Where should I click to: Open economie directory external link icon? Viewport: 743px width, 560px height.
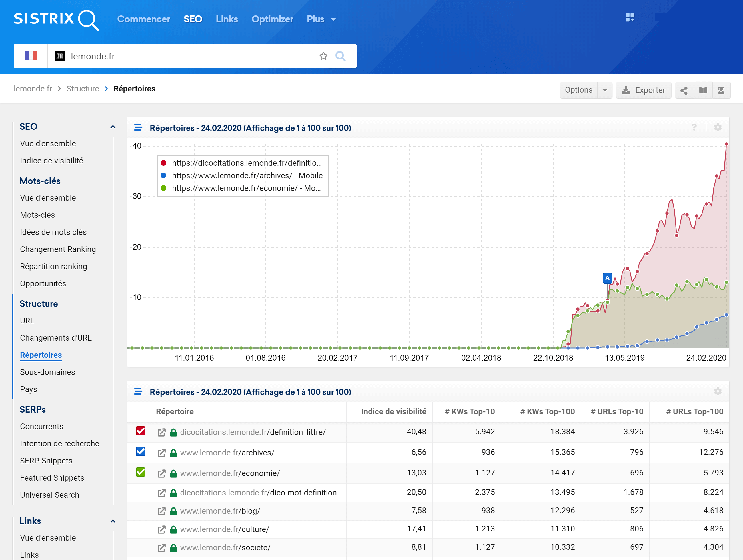pos(161,473)
